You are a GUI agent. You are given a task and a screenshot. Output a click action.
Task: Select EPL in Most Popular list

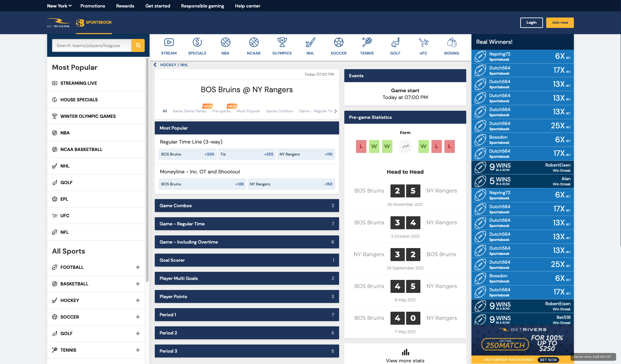(x=96, y=199)
